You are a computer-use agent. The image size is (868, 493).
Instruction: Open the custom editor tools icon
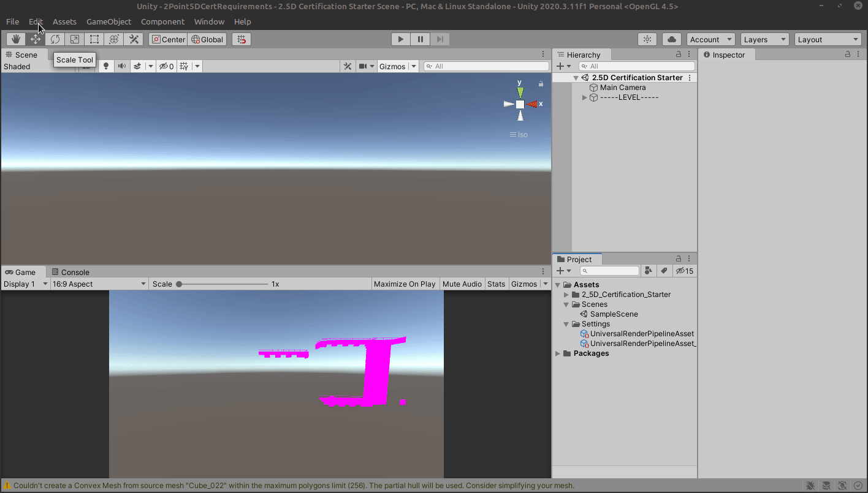[x=134, y=39]
